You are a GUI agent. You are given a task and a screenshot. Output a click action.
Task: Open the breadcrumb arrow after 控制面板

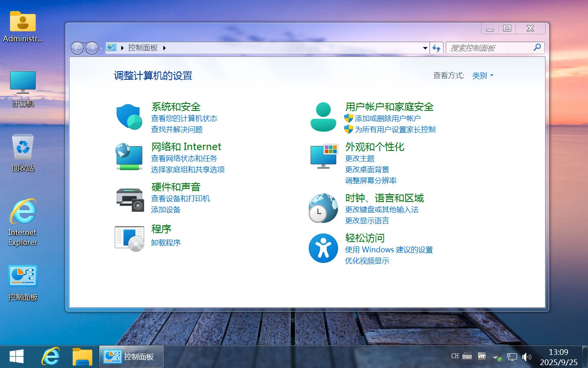tap(165, 48)
